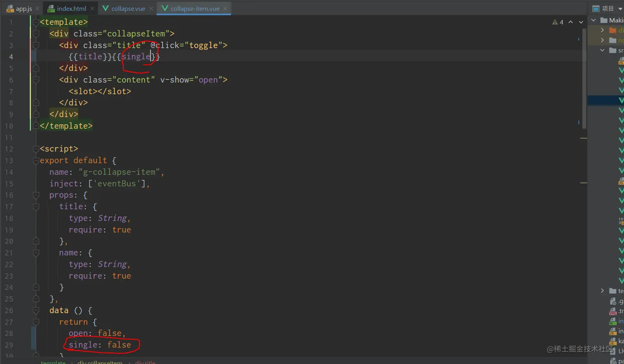
Task: Click the 项目 project view icon
Action: click(x=596, y=8)
